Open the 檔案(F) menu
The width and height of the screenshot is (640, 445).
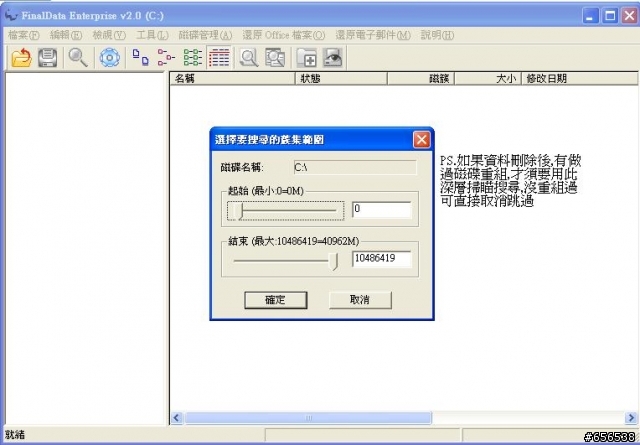(x=24, y=36)
